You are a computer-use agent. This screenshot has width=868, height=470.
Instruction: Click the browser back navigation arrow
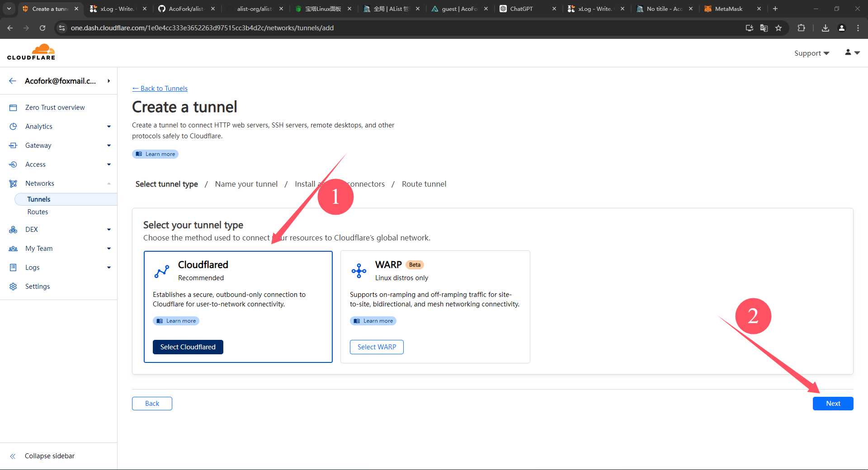tap(10, 28)
